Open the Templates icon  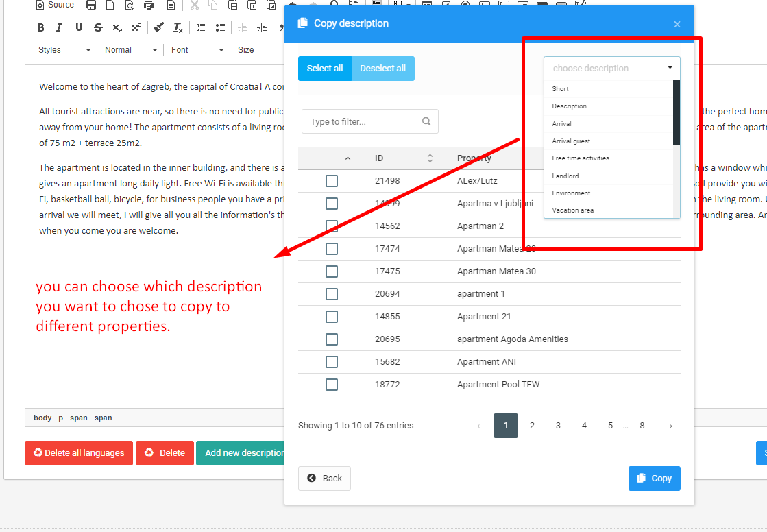coord(171,5)
